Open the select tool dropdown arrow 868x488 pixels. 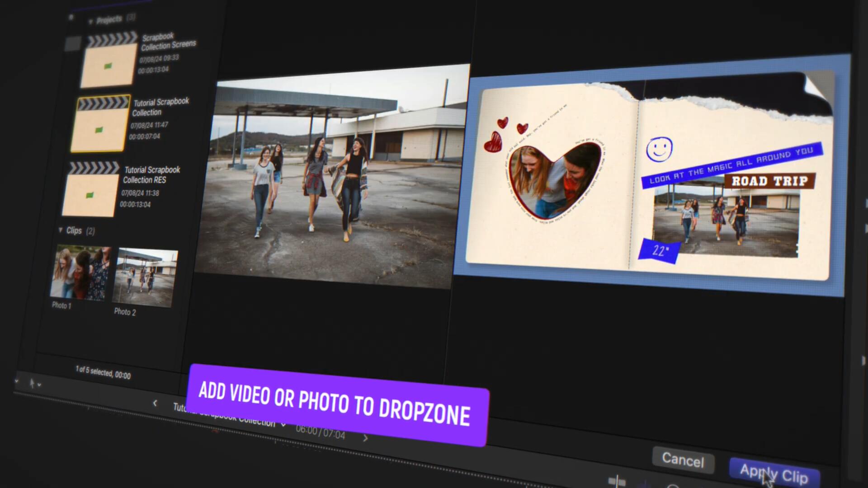40,385
